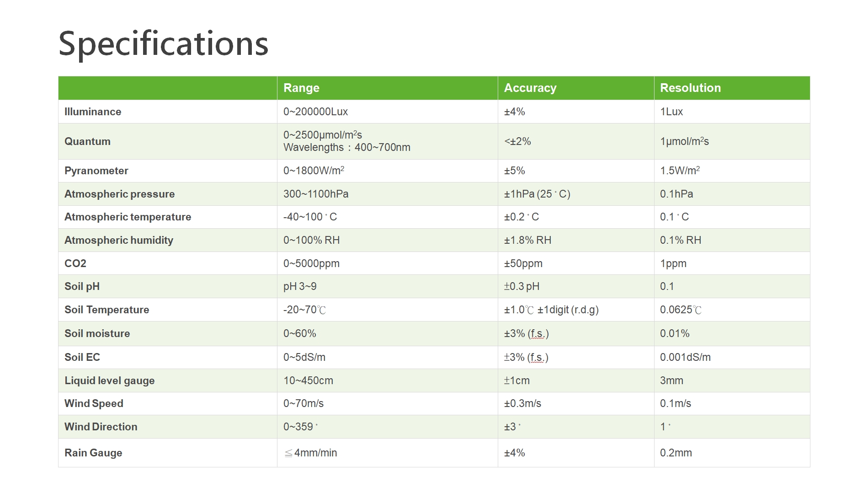The width and height of the screenshot is (868, 493).
Task: Select the 0.001dS/m resolution cell
Action: click(x=685, y=357)
